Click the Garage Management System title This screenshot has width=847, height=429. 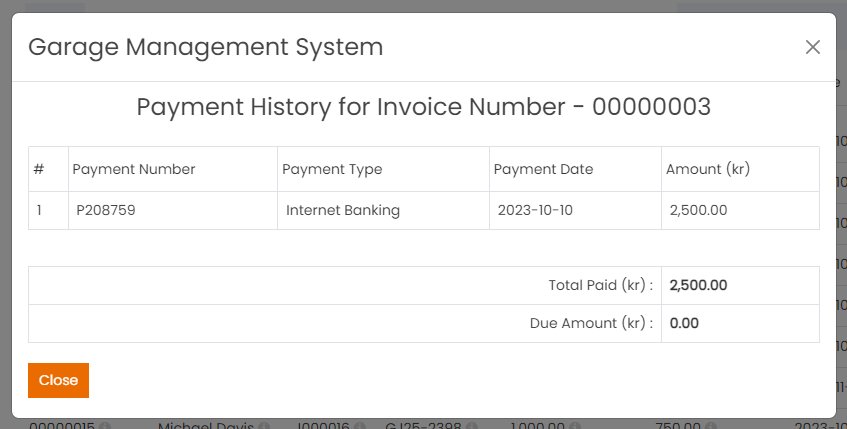click(206, 47)
